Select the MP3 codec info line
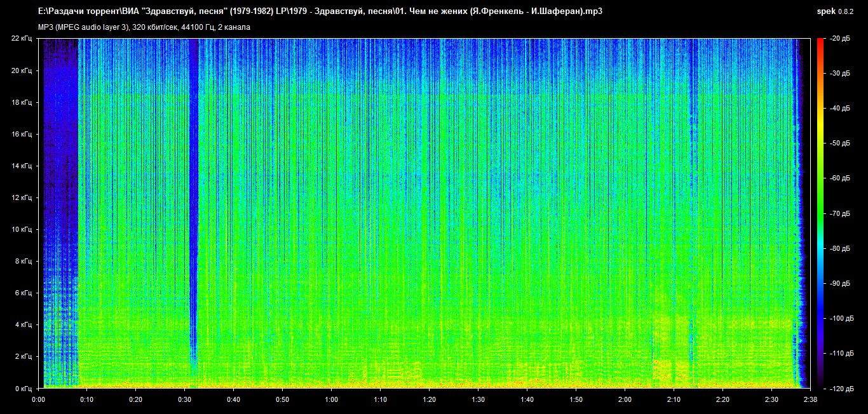The width and height of the screenshot is (868, 414). (144, 27)
